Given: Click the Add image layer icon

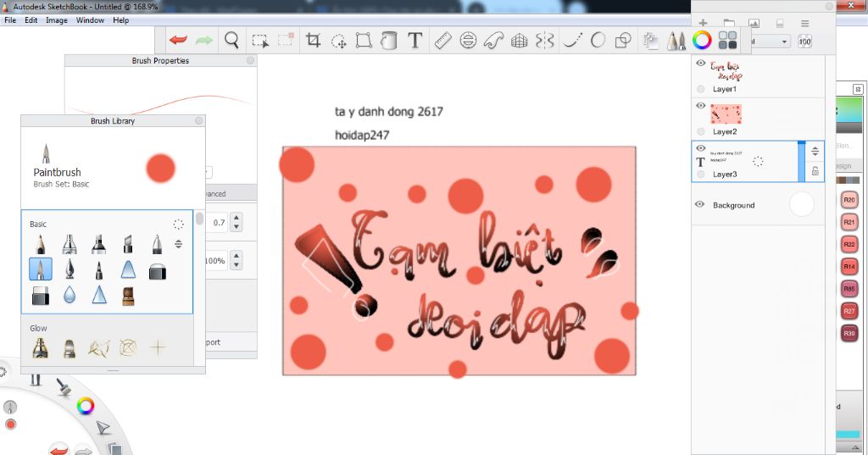Looking at the screenshot, I should coord(754,23).
